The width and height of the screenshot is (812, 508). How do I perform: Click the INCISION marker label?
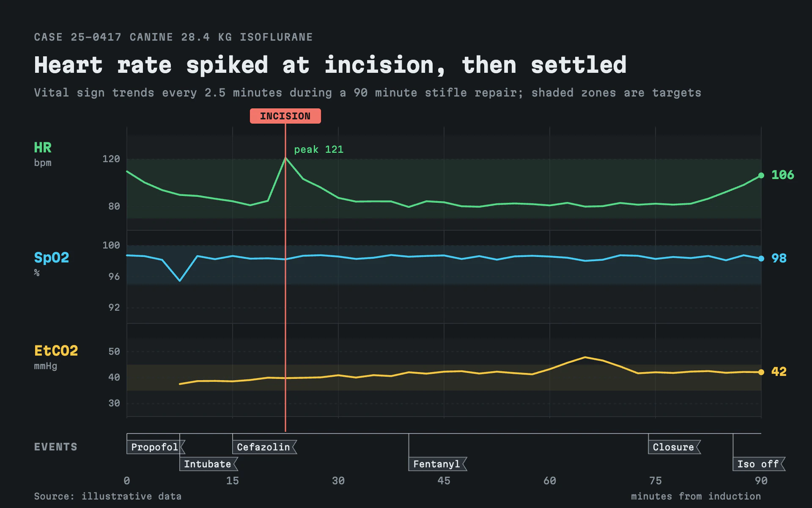pyautogui.click(x=285, y=116)
